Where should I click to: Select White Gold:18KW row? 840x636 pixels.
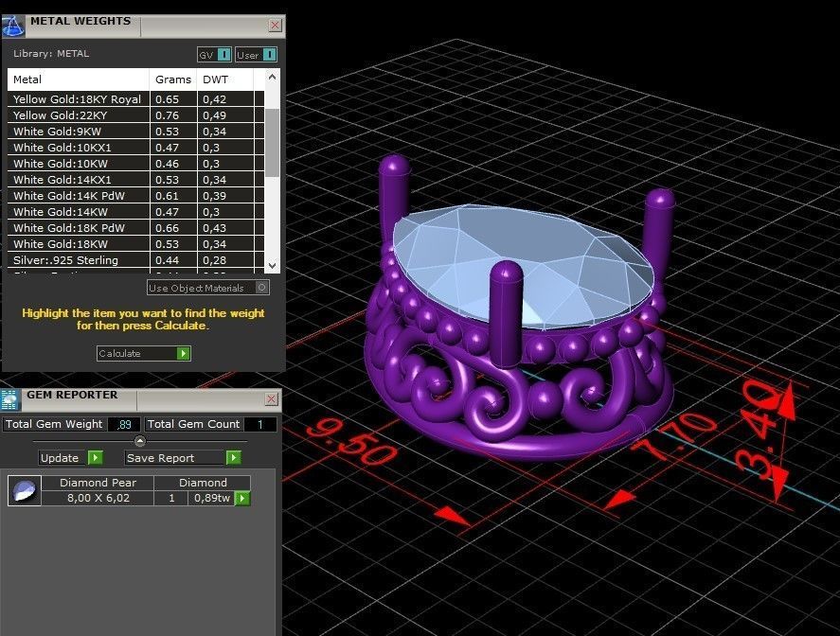point(136,243)
